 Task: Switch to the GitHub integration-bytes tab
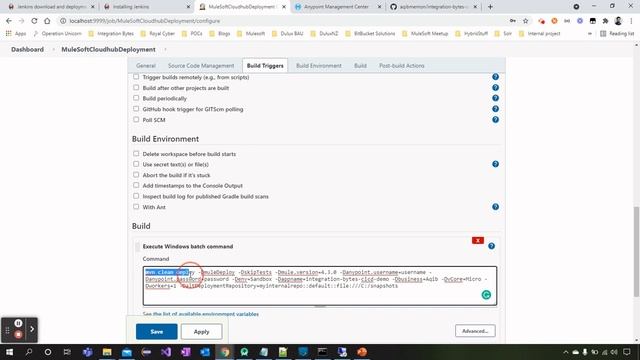(433, 7)
